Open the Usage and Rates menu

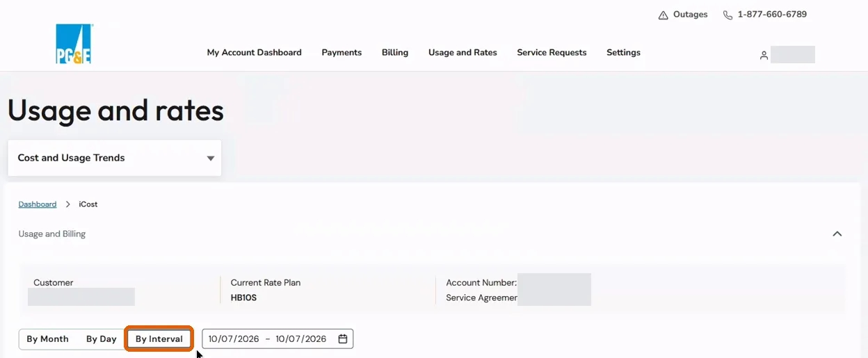[x=463, y=53]
